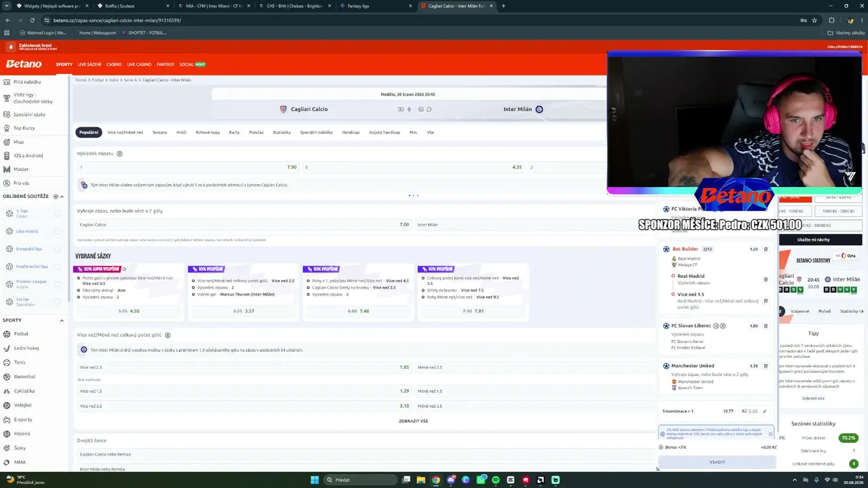The height and width of the screenshot is (488, 868).
Task: Collapse the Sporty sidebar section
Action: (62, 321)
